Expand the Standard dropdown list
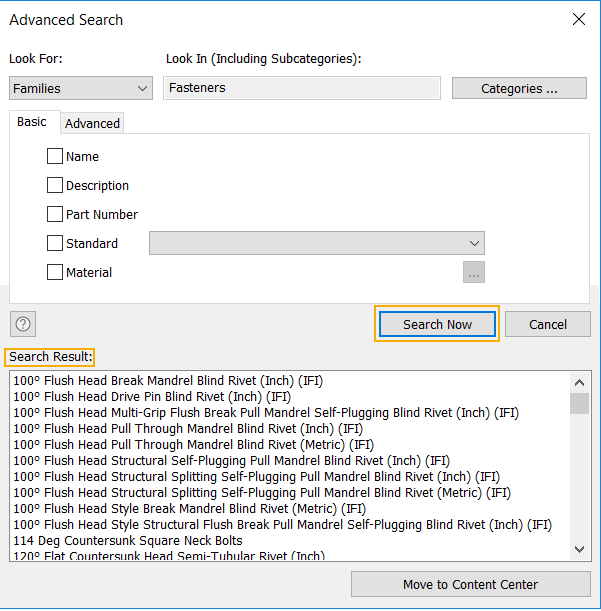 click(x=474, y=243)
